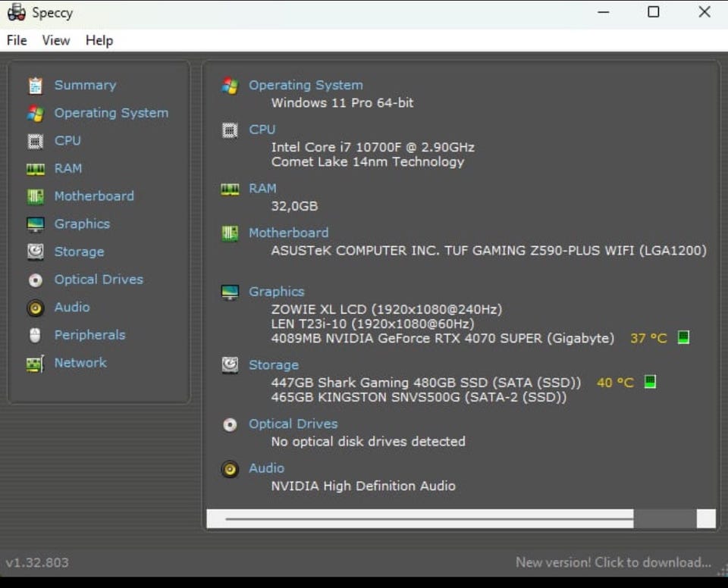The image size is (728, 588).
Task: Click the 37 °C GPU temperature reading
Action: [x=648, y=338]
